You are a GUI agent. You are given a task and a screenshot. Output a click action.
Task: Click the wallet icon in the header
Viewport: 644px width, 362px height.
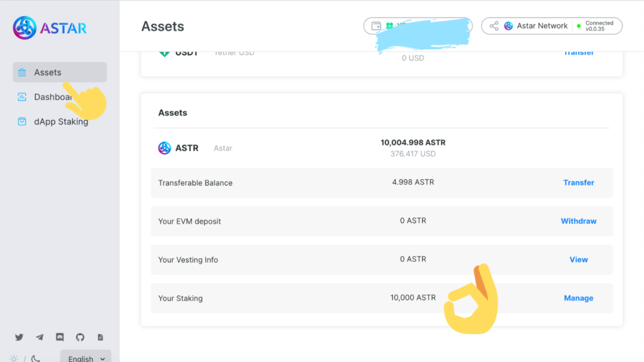[x=376, y=26]
